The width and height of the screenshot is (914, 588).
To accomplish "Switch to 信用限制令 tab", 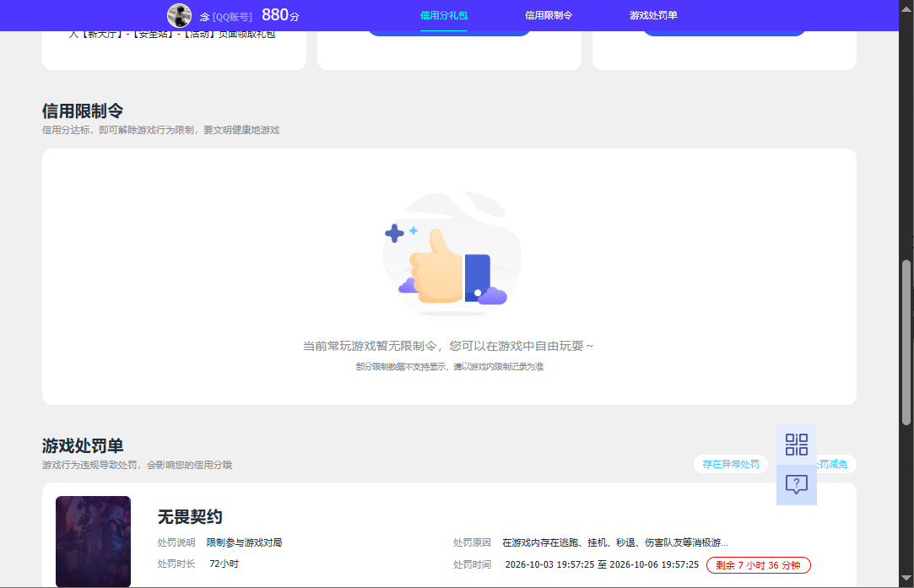I will [x=549, y=16].
